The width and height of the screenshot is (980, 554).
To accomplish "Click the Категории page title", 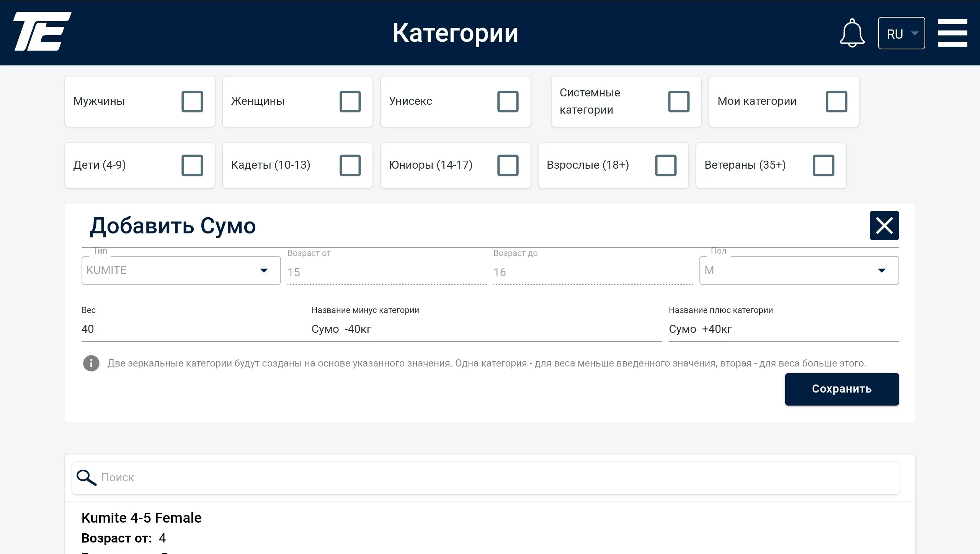I will tap(455, 33).
